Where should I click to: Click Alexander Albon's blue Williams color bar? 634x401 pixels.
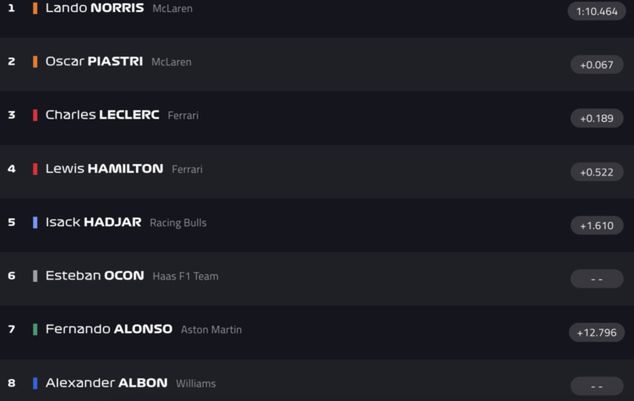tap(35, 383)
